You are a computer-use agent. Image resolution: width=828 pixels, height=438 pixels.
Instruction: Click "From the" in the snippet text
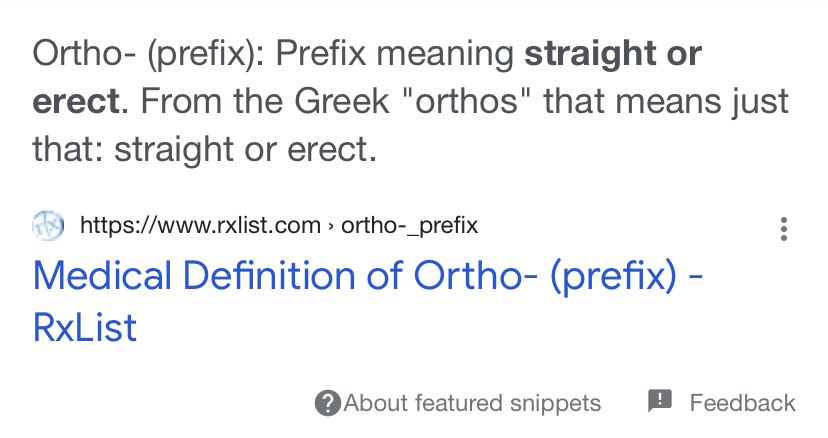[x=211, y=100]
